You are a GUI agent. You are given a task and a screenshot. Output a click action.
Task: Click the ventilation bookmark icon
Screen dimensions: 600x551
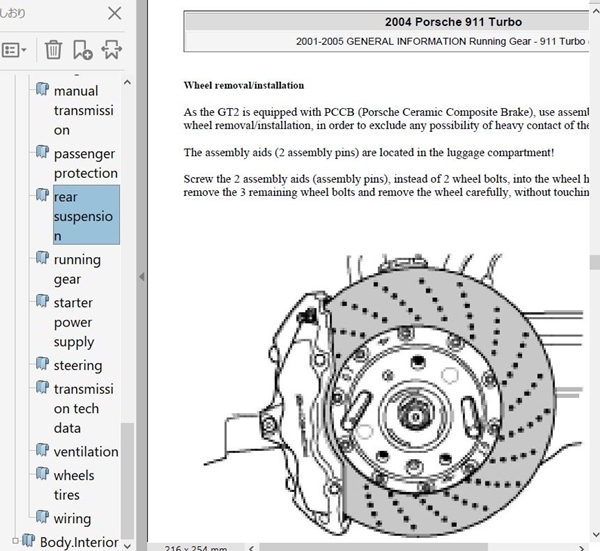(x=42, y=450)
